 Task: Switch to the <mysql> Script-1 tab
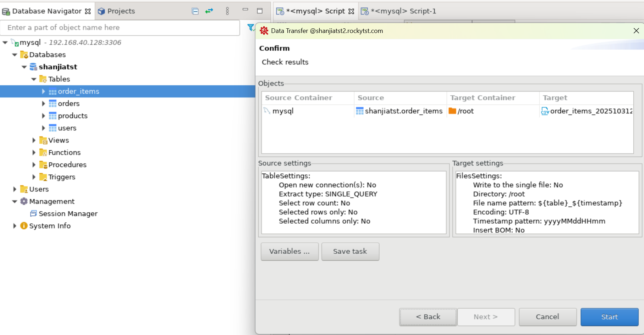click(399, 11)
